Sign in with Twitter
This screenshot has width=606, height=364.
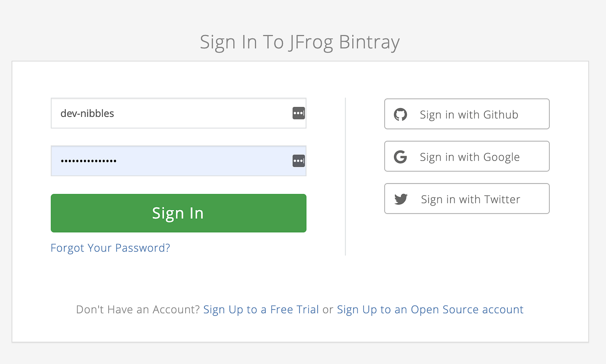point(467,199)
